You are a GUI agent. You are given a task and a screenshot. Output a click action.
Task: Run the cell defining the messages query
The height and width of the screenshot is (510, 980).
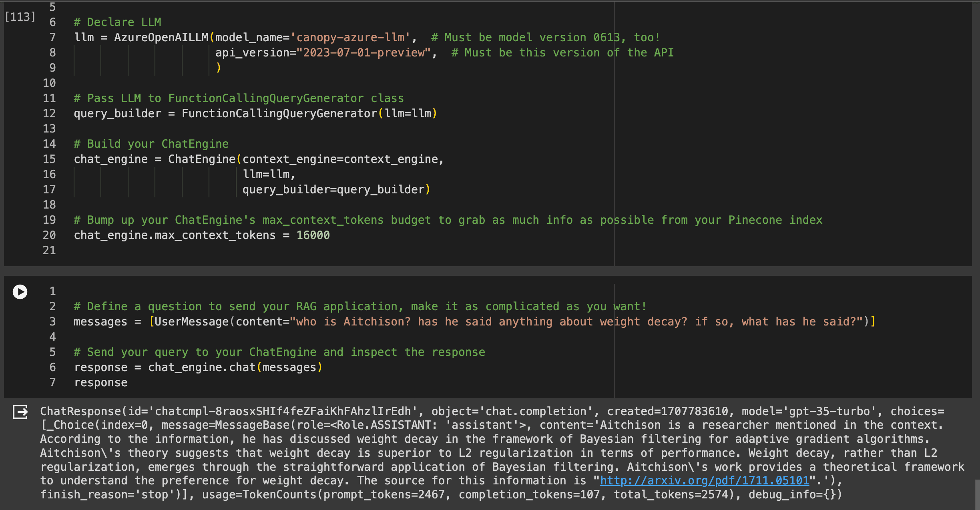(20, 292)
